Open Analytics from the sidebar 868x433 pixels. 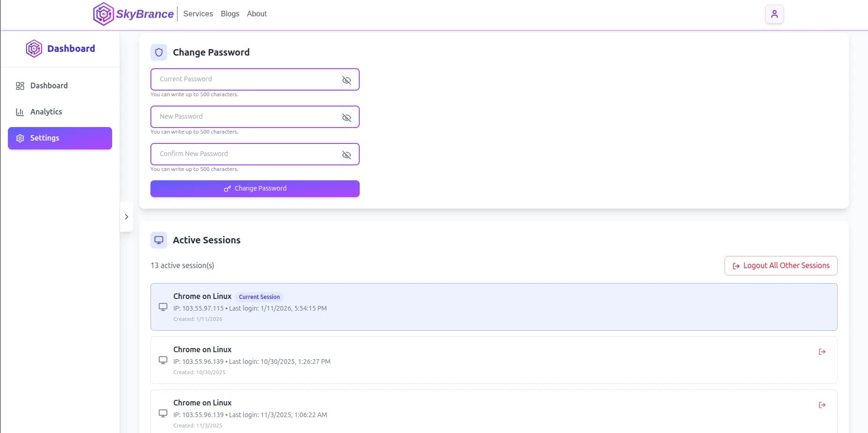coord(46,112)
